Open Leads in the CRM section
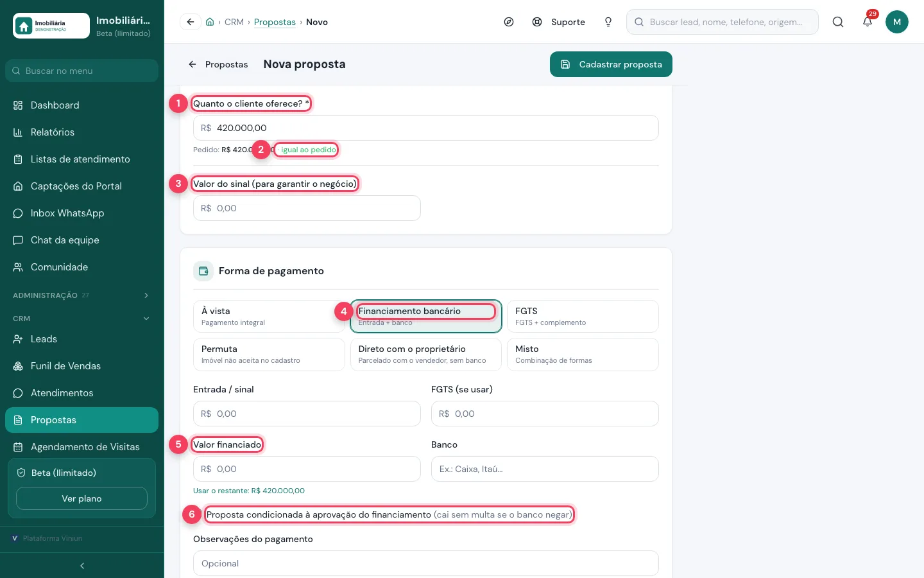924x578 pixels. point(81,339)
